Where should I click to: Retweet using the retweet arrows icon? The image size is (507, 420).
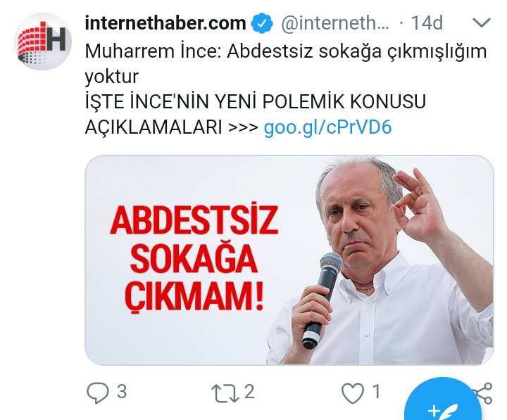point(225,393)
